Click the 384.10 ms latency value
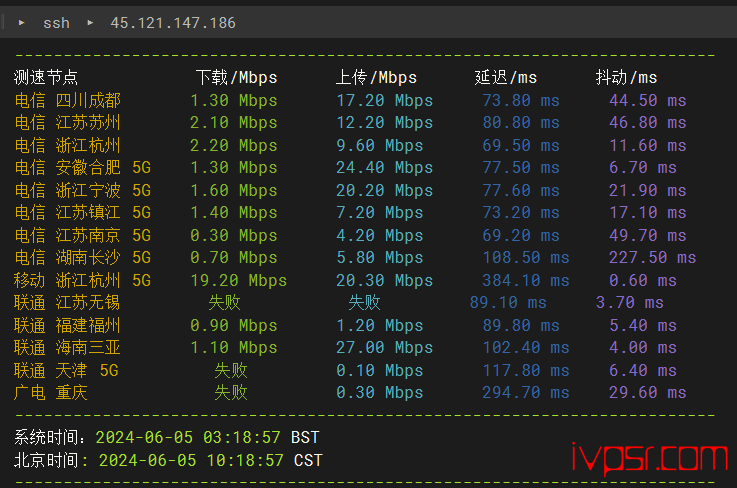 tap(526, 281)
